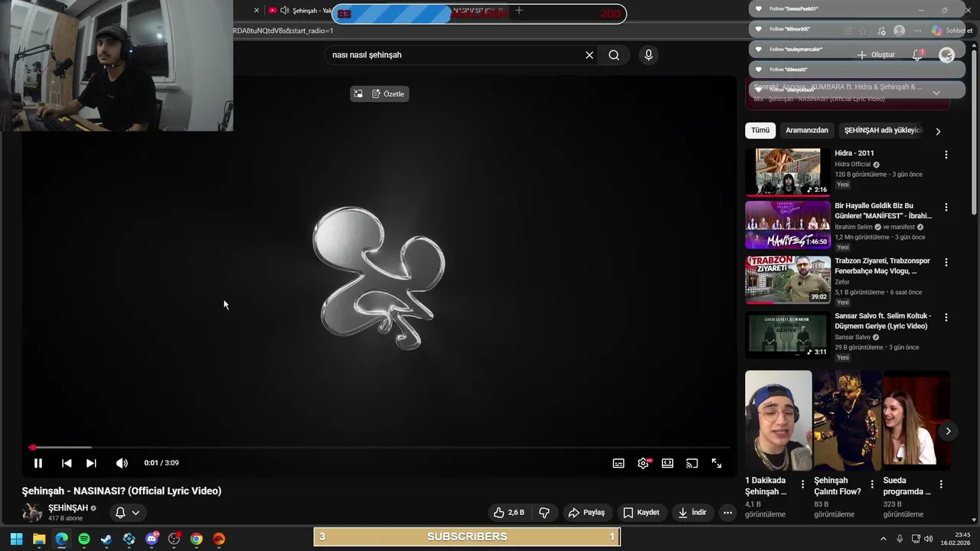
Task: Mute the video volume speaker icon
Action: [x=122, y=463]
